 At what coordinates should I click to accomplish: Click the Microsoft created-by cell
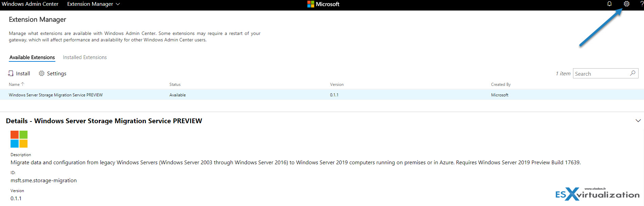point(500,95)
